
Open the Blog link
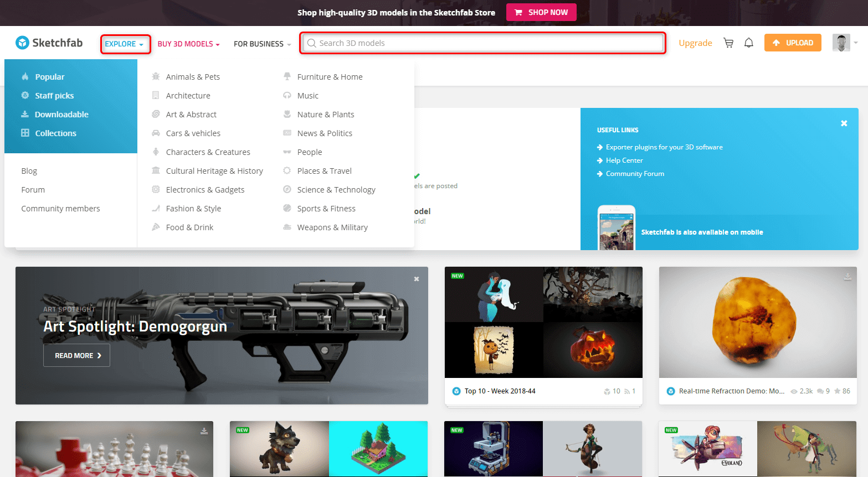click(29, 171)
